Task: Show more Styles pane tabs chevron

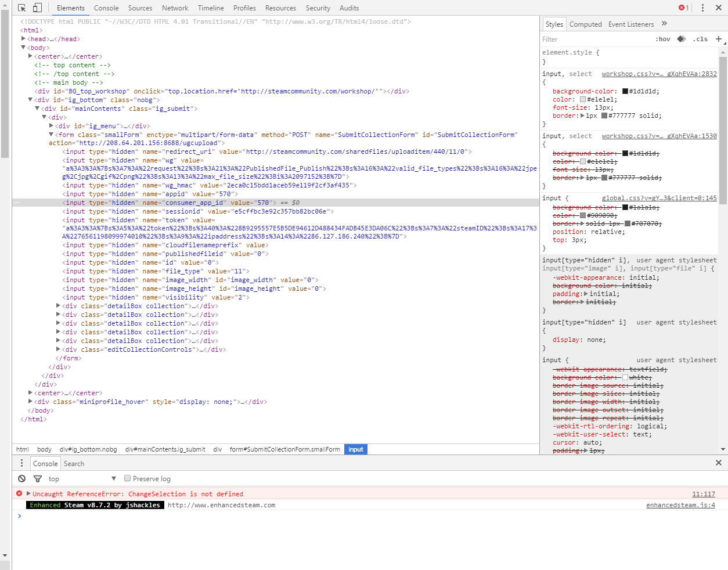Action: click(x=664, y=24)
